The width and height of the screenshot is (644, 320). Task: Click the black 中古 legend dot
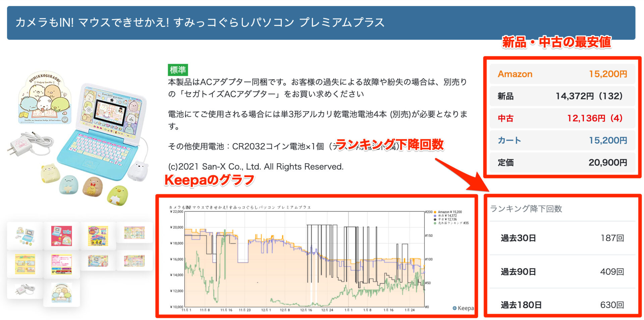(x=435, y=219)
